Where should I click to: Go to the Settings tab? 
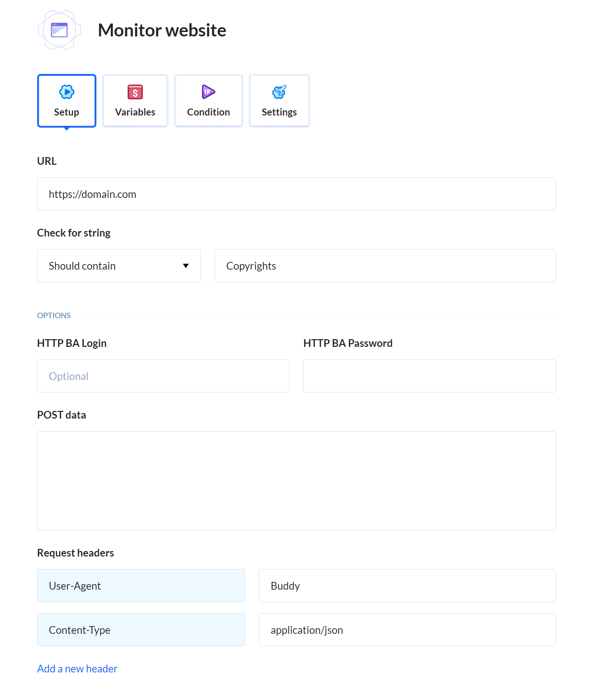(279, 101)
